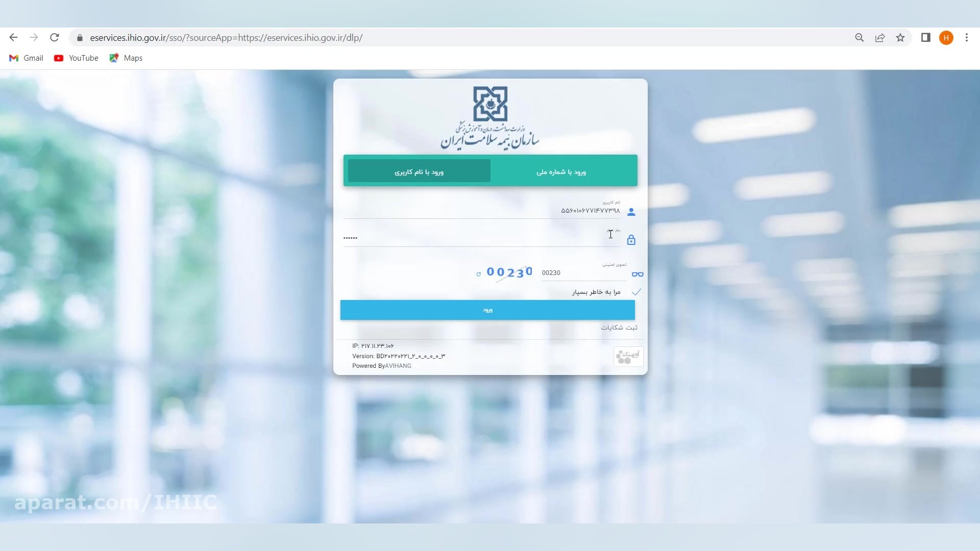Open the browser zoom magnifier icon

[x=860, y=38]
